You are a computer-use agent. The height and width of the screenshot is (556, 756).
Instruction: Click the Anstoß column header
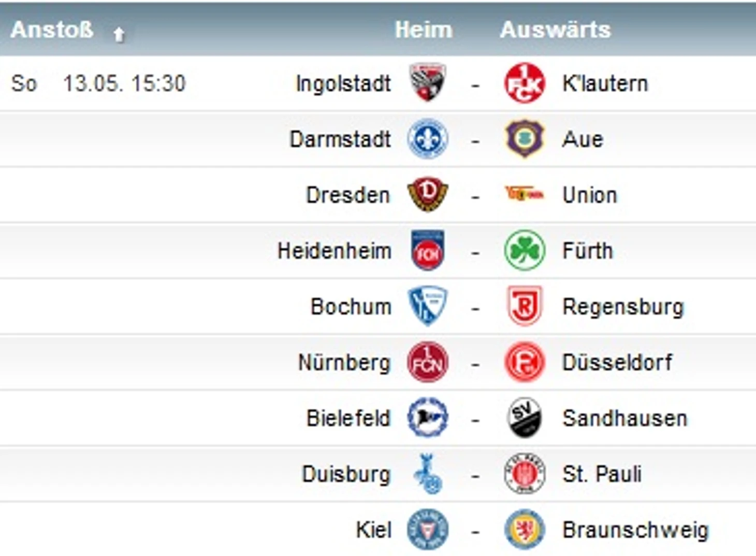click(x=52, y=30)
